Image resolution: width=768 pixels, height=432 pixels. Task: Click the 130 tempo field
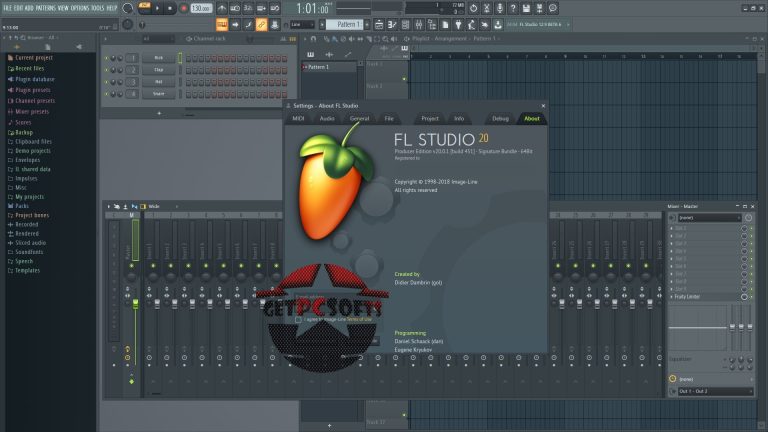(x=201, y=8)
